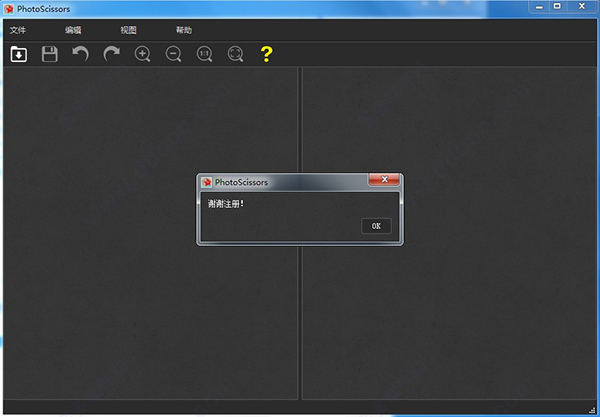This screenshot has width=600, height=417.
Task: Open the 文件 menu
Action: click(x=18, y=30)
